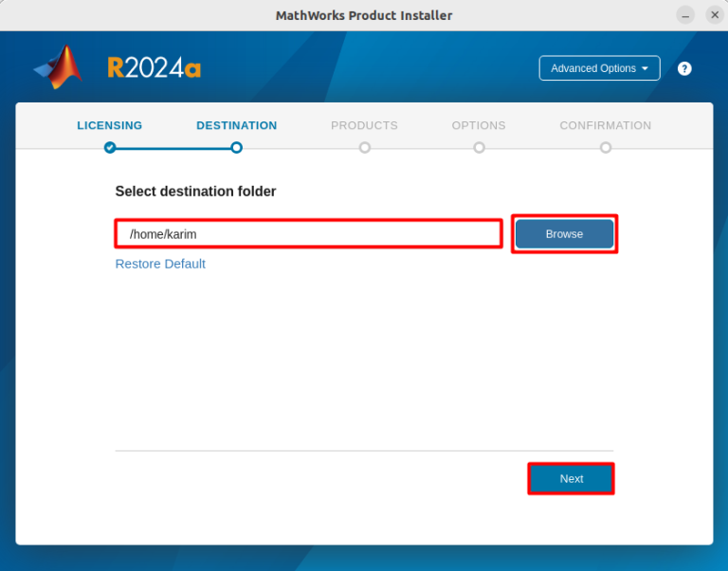Click the Restore Default link
The image size is (728, 571).
[160, 264]
